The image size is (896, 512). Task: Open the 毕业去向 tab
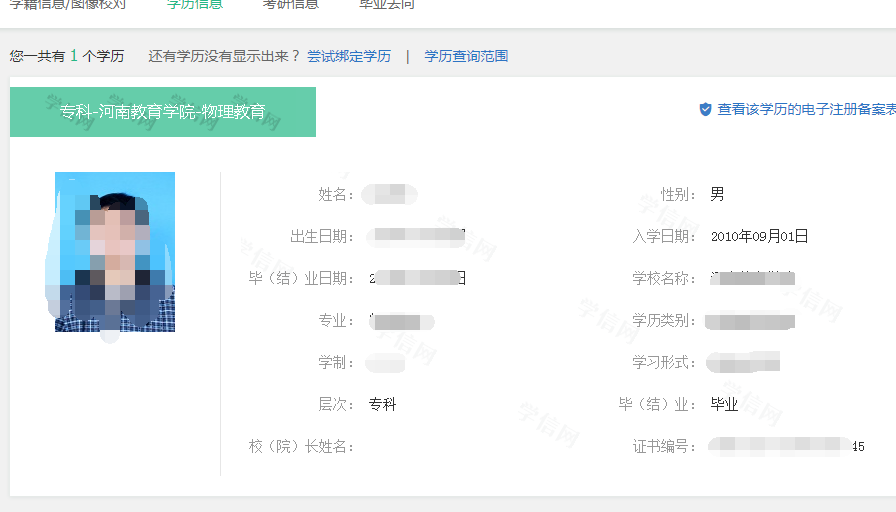point(387,5)
